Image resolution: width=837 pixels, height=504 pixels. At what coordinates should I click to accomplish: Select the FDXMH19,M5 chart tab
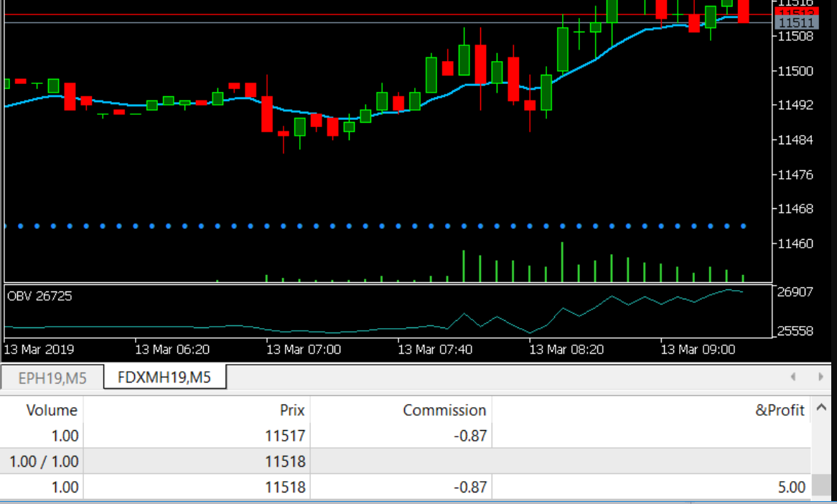pos(164,377)
